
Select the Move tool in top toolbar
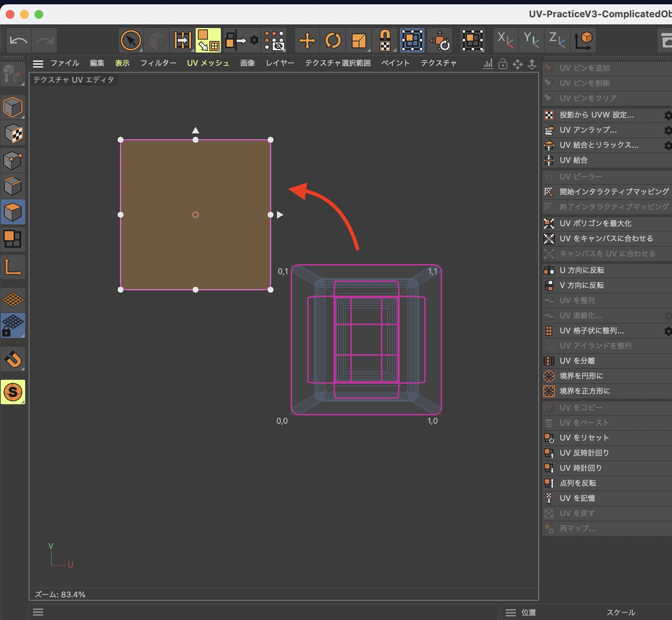click(307, 40)
